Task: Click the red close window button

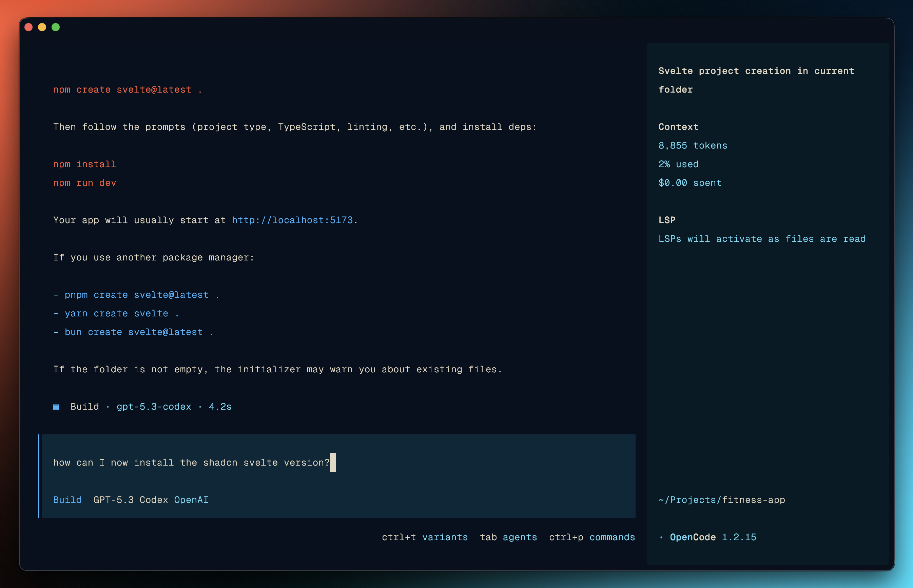Action: 28,27
